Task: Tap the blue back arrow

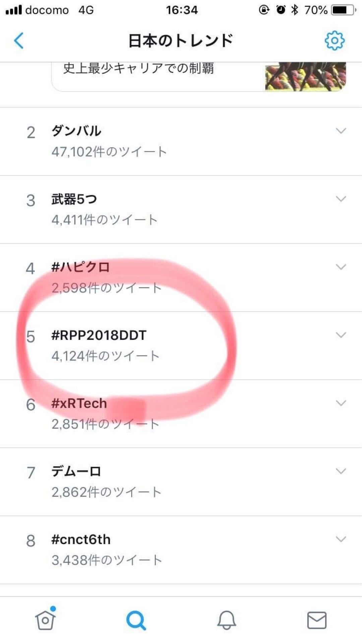Action: pyautogui.click(x=19, y=41)
